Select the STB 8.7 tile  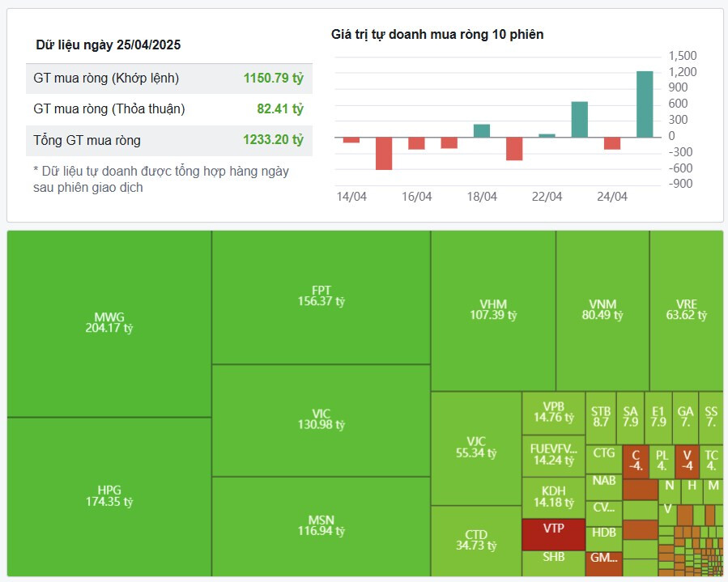tap(601, 416)
